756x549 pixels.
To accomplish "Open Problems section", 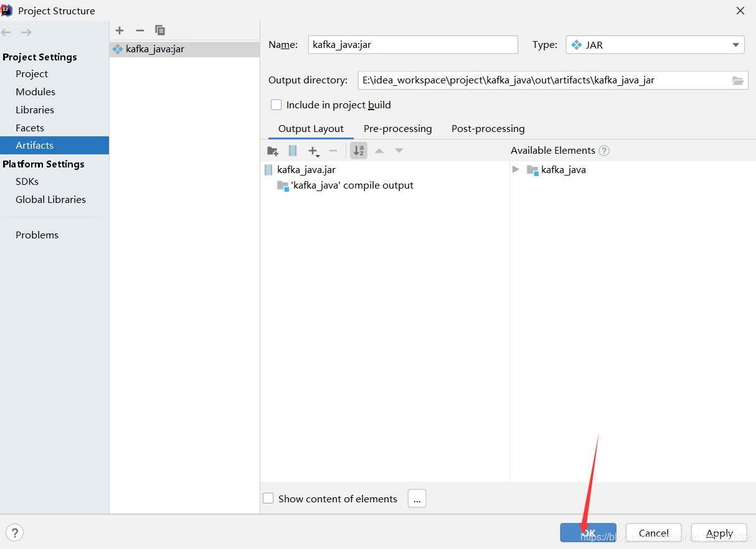I will pos(37,235).
